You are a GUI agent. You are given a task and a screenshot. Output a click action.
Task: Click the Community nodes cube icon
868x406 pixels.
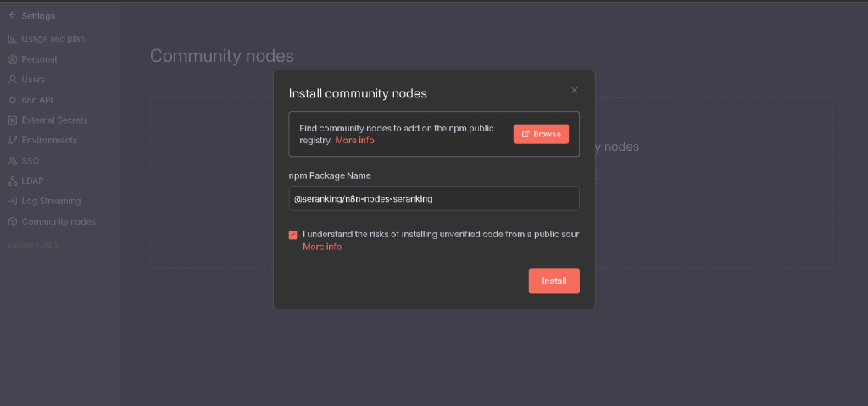[13, 222]
